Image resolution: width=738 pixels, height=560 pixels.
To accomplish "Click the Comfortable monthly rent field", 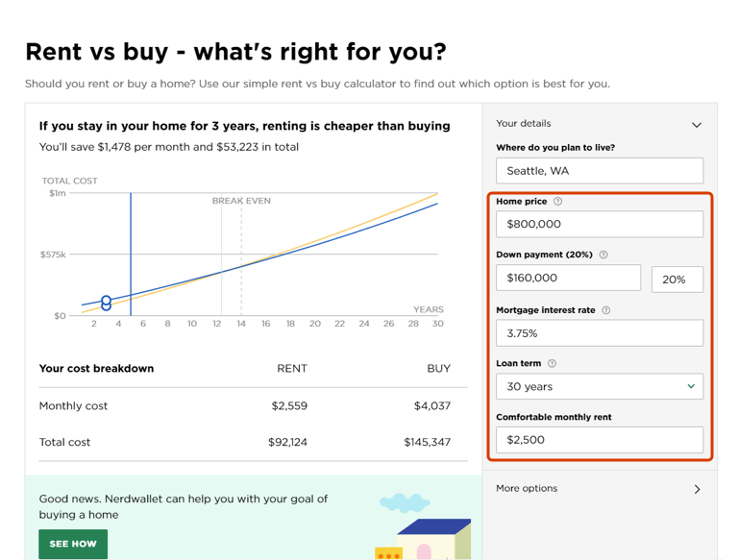I will tap(600, 440).
